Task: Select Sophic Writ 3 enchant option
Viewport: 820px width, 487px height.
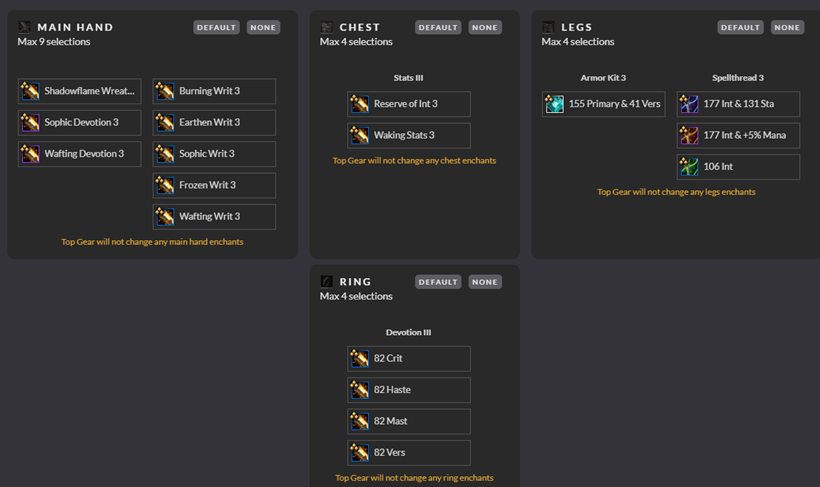Action: [214, 154]
